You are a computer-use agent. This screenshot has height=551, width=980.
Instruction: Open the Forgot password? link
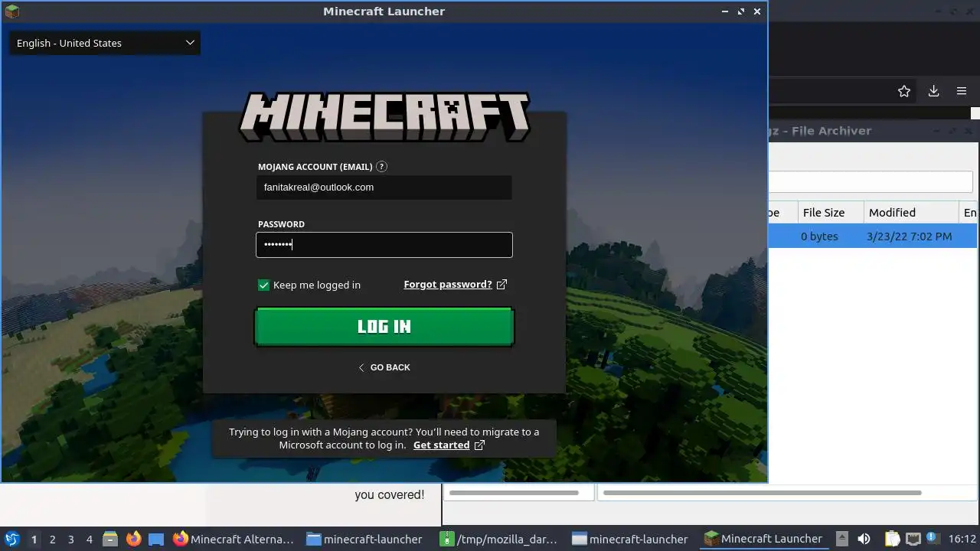pyautogui.click(x=448, y=285)
